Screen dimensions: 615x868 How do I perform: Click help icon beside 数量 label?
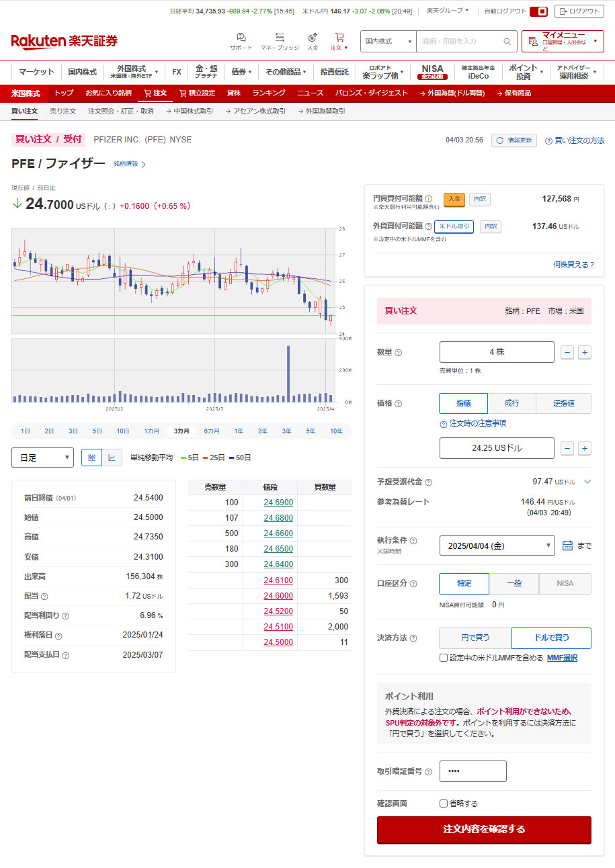[399, 353]
